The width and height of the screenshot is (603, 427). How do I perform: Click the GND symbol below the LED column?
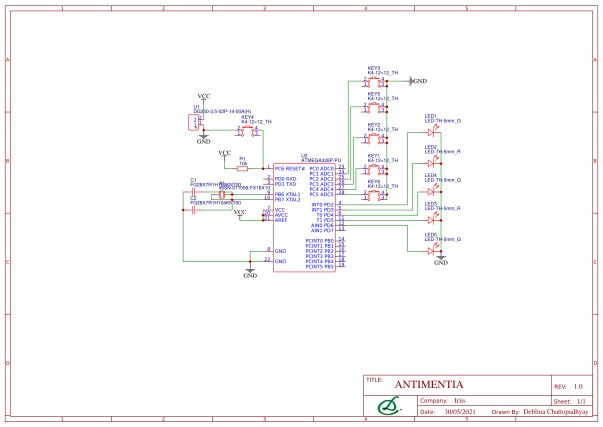pos(441,260)
